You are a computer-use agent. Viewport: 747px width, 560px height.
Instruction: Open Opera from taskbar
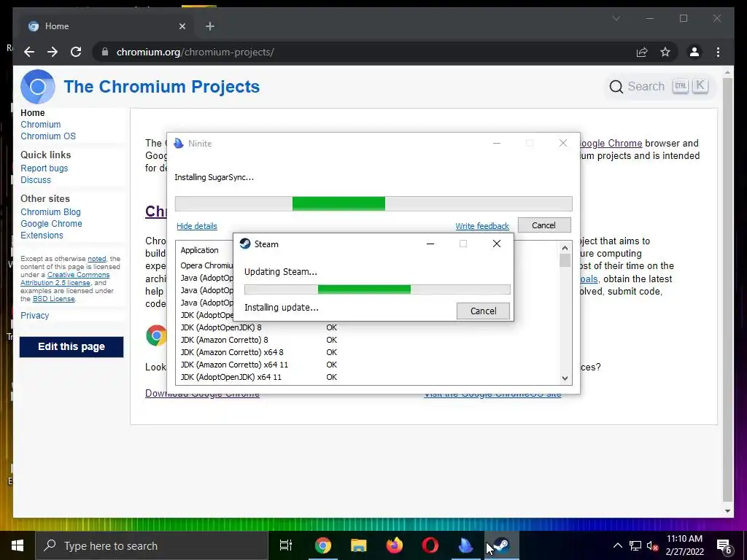click(430, 545)
